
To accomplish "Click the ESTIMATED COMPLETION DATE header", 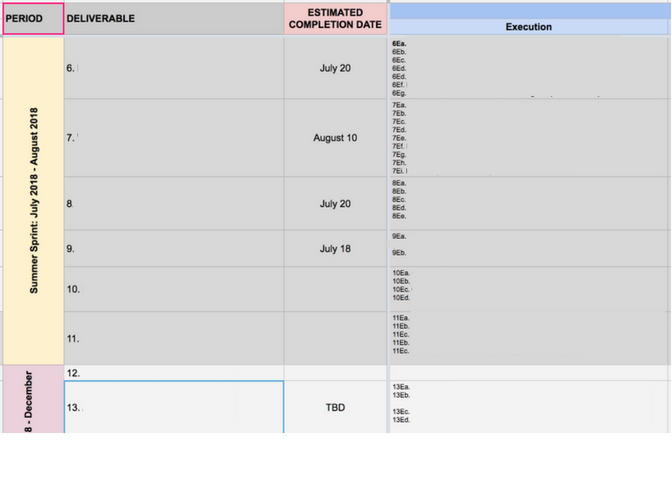I will 335,19.
